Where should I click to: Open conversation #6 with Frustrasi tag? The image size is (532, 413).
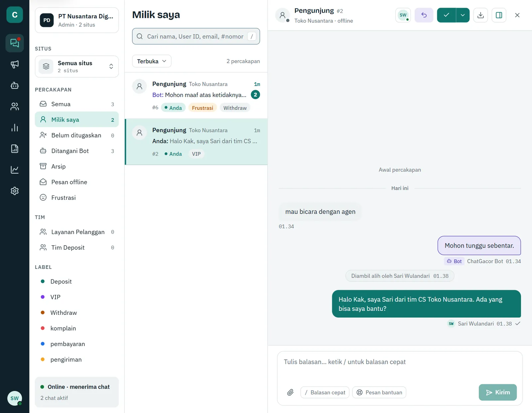[x=196, y=96]
